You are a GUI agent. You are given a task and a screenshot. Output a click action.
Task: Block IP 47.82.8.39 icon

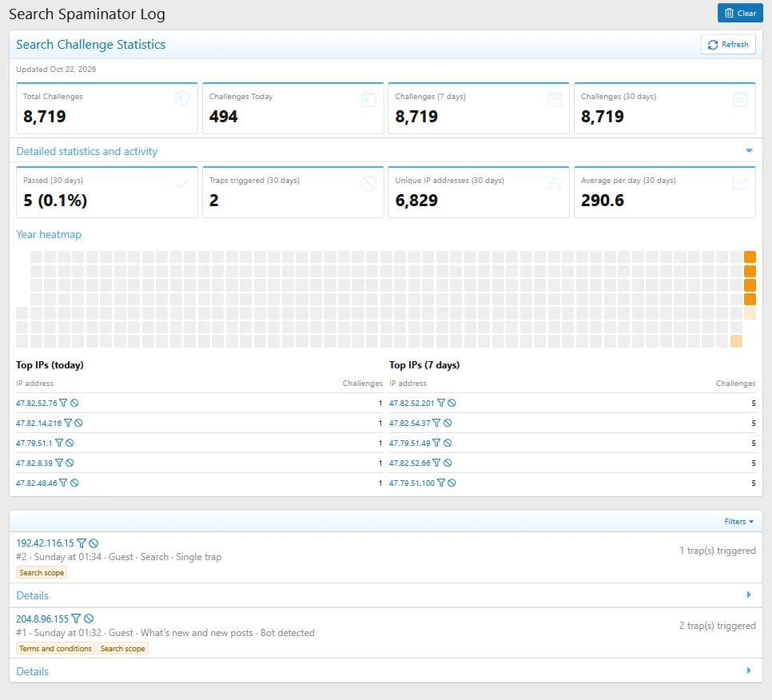pyautogui.click(x=70, y=463)
